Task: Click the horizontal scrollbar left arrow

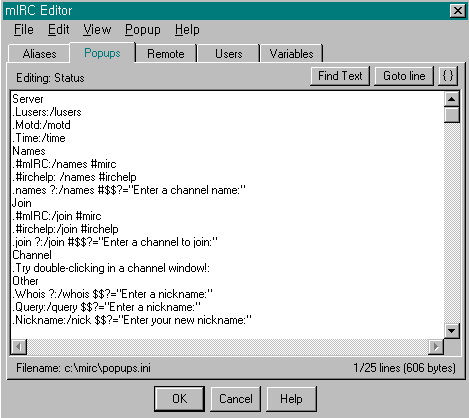Action: [19, 347]
